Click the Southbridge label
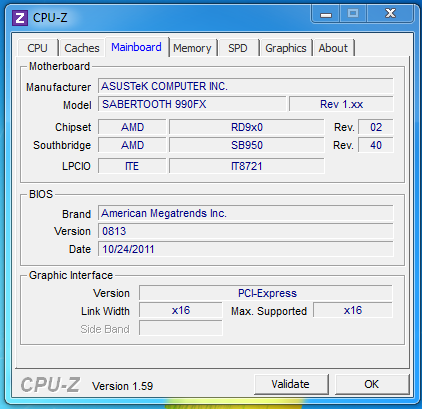The image size is (422, 409). click(62, 145)
